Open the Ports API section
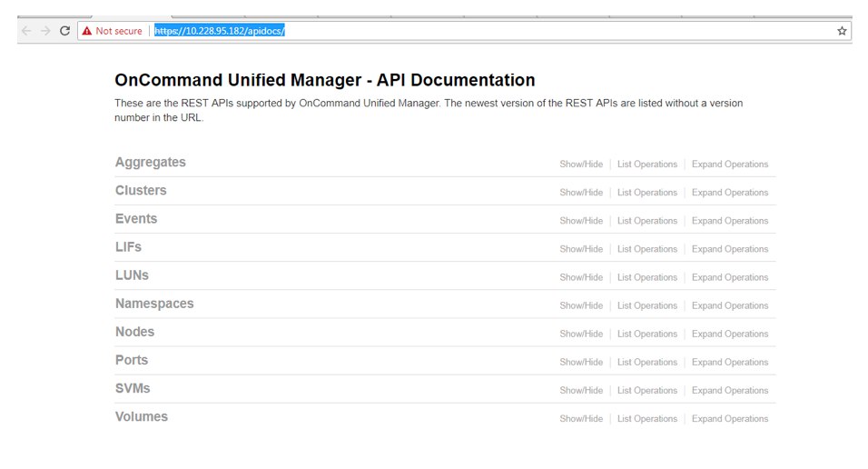Image resolution: width=868 pixels, height=469 pixels. [131, 360]
